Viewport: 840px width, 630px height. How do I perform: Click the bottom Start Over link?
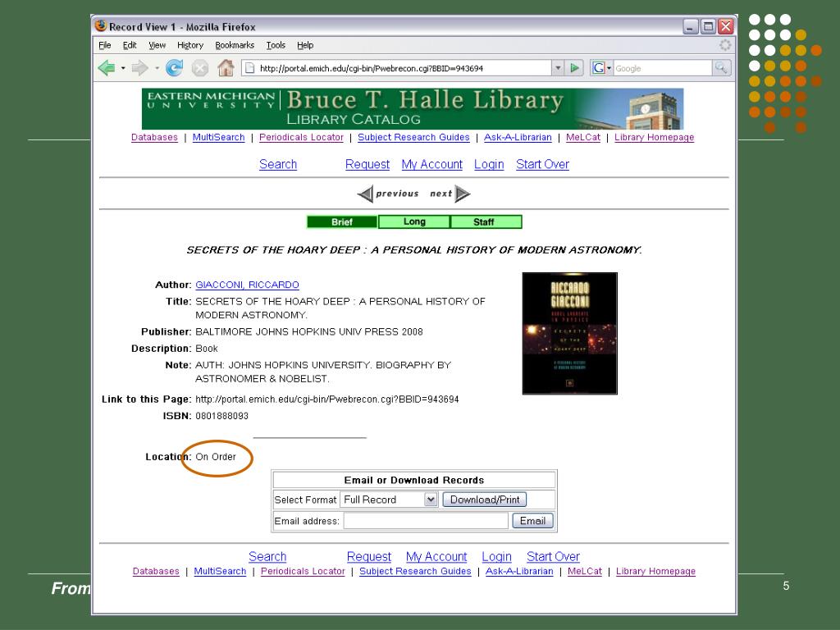(x=553, y=557)
